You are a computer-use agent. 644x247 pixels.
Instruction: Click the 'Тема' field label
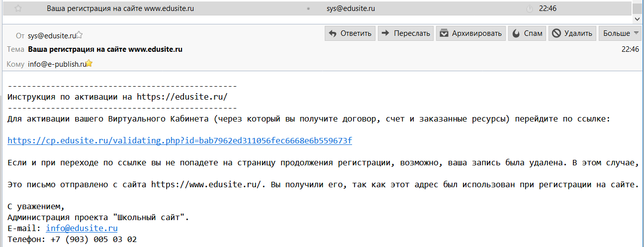pyautogui.click(x=16, y=49)
